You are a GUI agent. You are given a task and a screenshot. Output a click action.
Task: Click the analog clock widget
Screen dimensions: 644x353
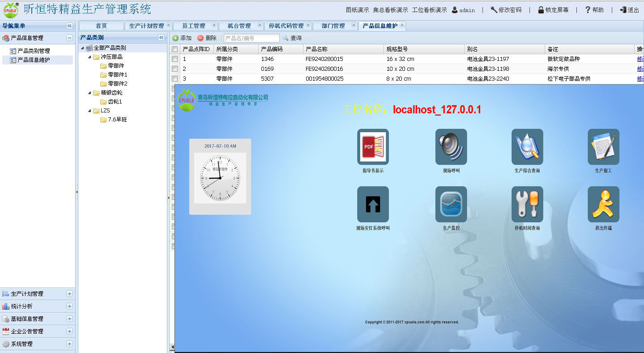(x=220, y=178)
